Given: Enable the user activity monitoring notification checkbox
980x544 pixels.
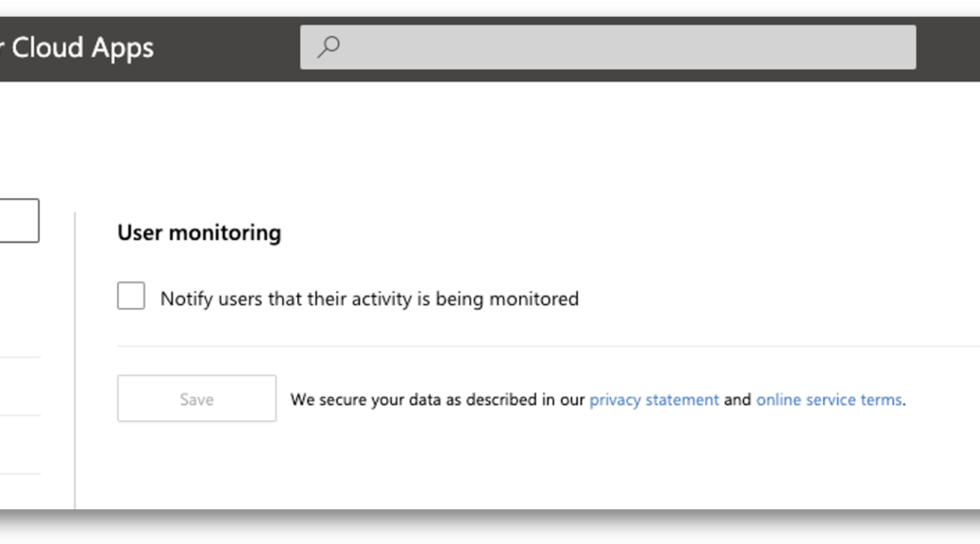Looking at the screenshot, I should (x=130, y=296).
